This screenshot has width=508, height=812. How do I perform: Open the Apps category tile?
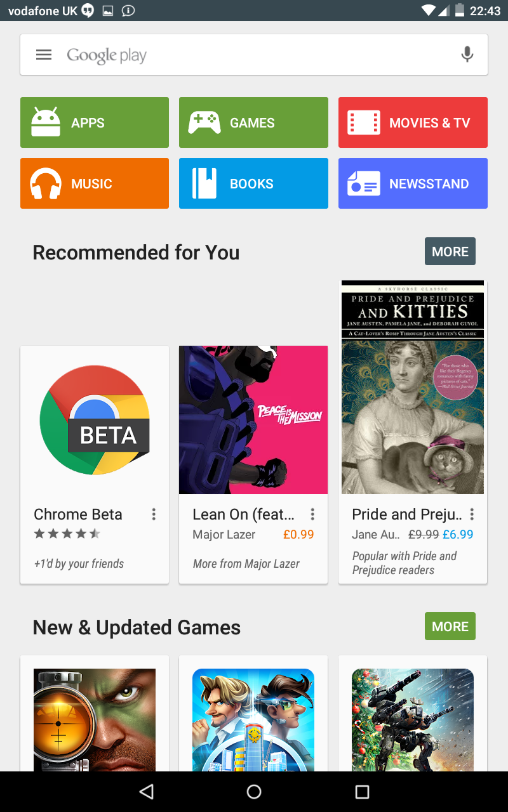95,122
